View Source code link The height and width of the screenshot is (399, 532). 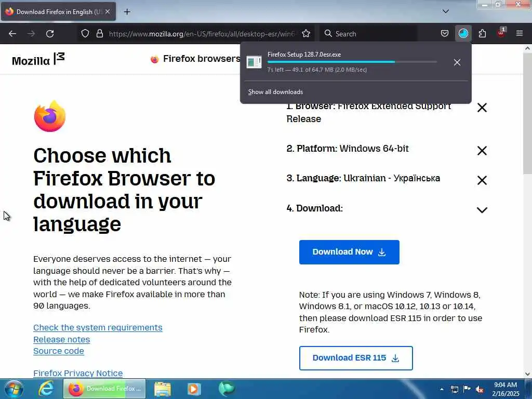(x=58, y=351)
